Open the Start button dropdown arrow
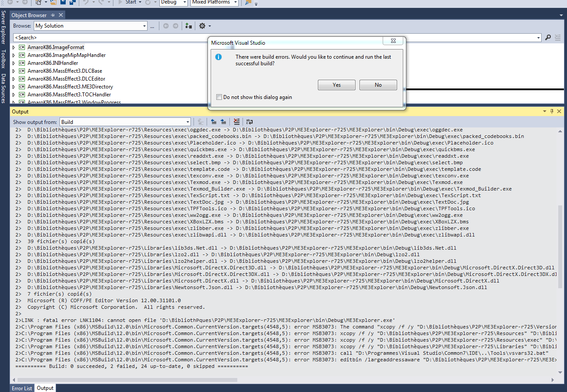Screen dimensions: 567x392 [x=140, y=2]
